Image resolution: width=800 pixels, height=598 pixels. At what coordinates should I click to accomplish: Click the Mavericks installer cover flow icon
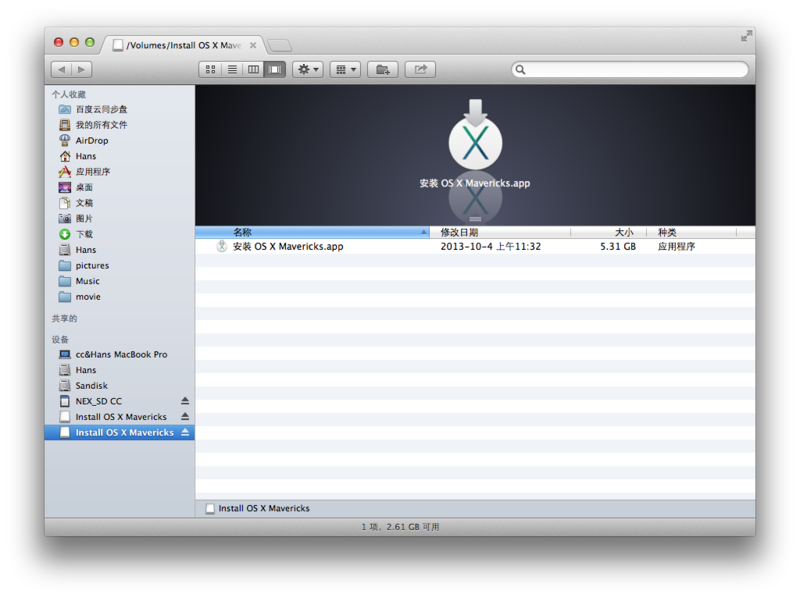click(475, 136)
